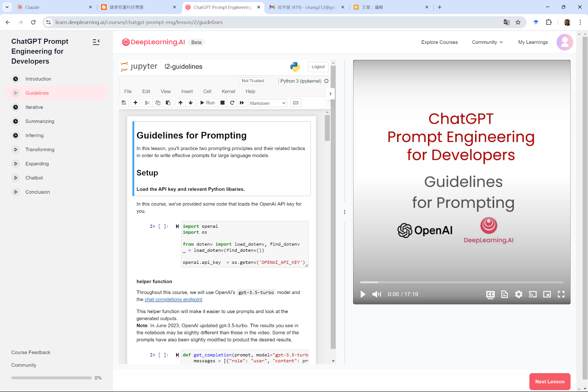Viewport: 588px width, 392px height.
Task: Restart the kernel with circular arrow
Action: (x=232, y=103)
